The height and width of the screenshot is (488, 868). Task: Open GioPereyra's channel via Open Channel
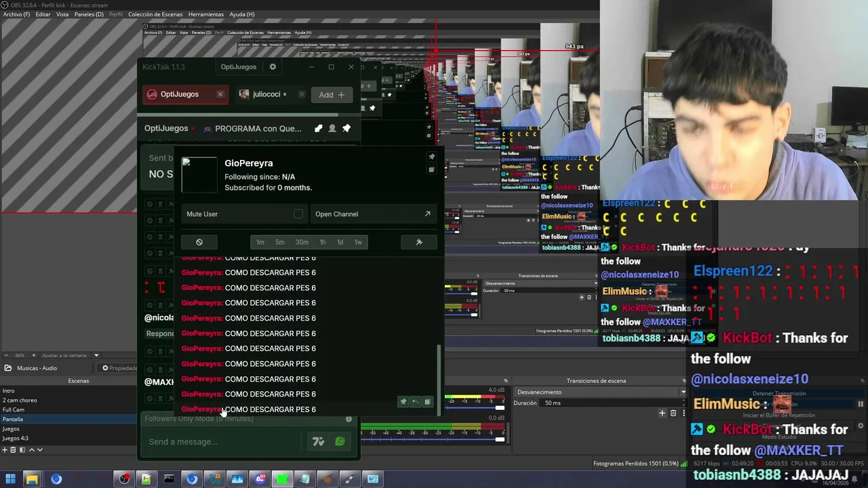[372, 213]
